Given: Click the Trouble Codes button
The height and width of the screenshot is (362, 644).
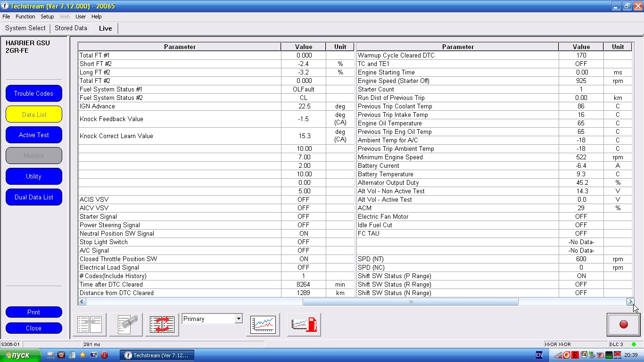Looking at the screenshot, I should coord(34,93).
